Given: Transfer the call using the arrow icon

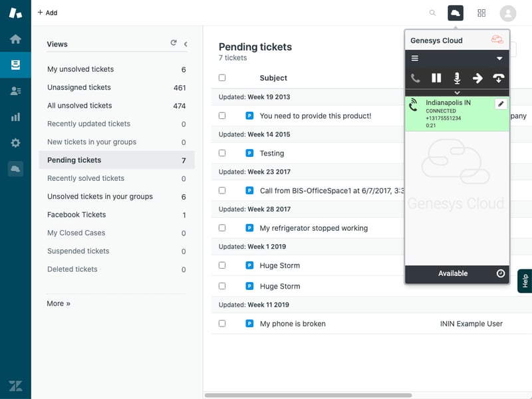Looking at the screenshot, I should point(477,78).
